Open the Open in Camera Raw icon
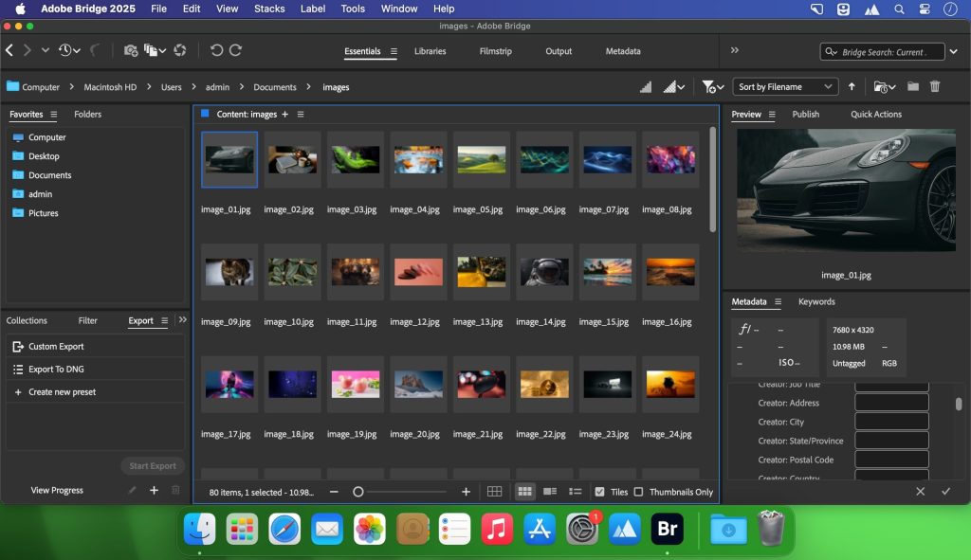The width and height of the screenshot is (971, 560). [179, 50]
